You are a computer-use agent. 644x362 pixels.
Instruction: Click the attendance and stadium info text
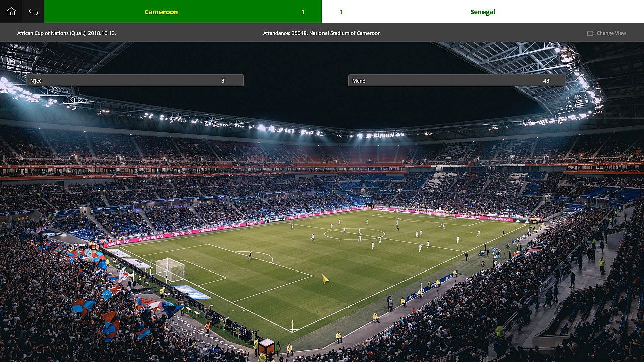coord(322,33)
